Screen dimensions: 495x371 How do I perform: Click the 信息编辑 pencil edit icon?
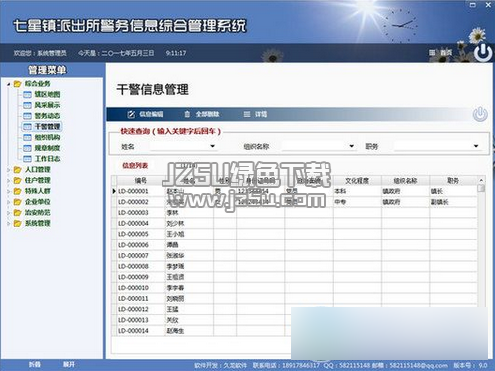click(x=131, y=114)
